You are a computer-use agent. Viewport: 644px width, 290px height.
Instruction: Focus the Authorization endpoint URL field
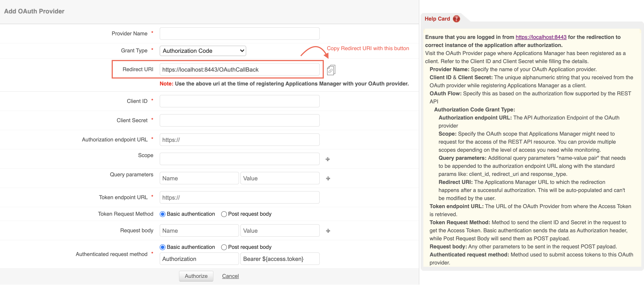pyautogui.click(x=239, y=139)
